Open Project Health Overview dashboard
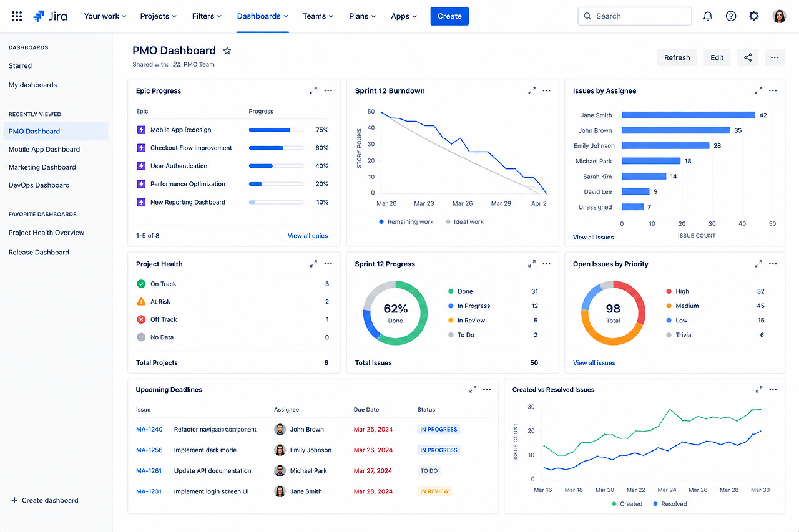 tap(47, 233)
